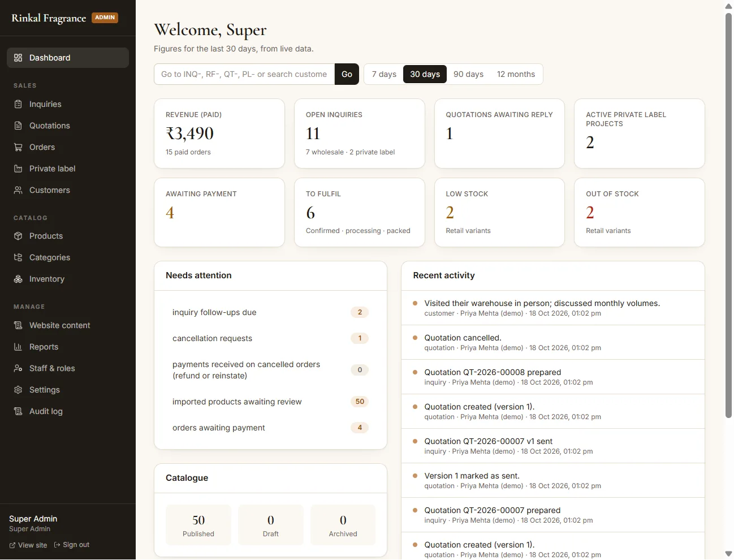Screen dimensions: 734x560
Task: Click the Inventory boxes icon
Action: click(x=18, y=279)
